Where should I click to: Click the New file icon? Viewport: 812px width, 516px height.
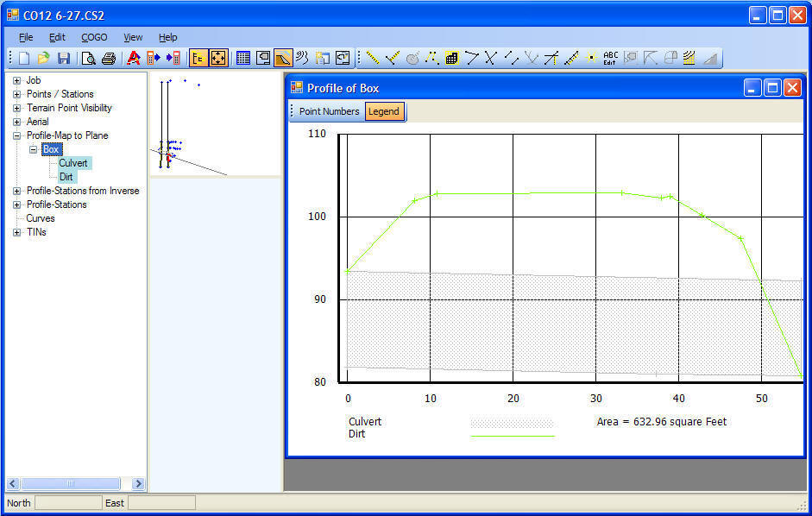point(24,59)
